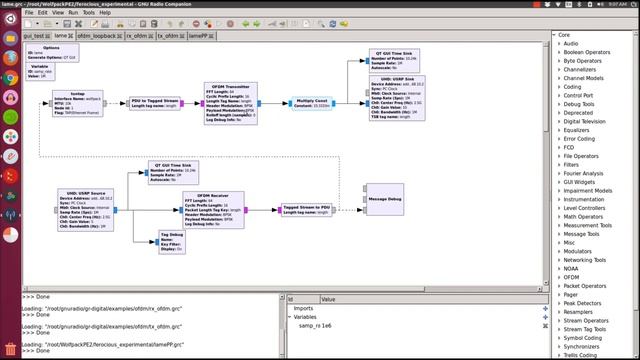This screenshot has width=640, height=360.
Task: Click the Generate flow graph icon
Action: [208, 24]
